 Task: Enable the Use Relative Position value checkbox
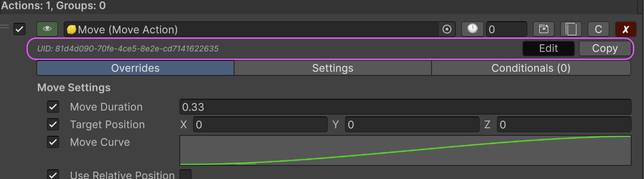tap(186, 175)
